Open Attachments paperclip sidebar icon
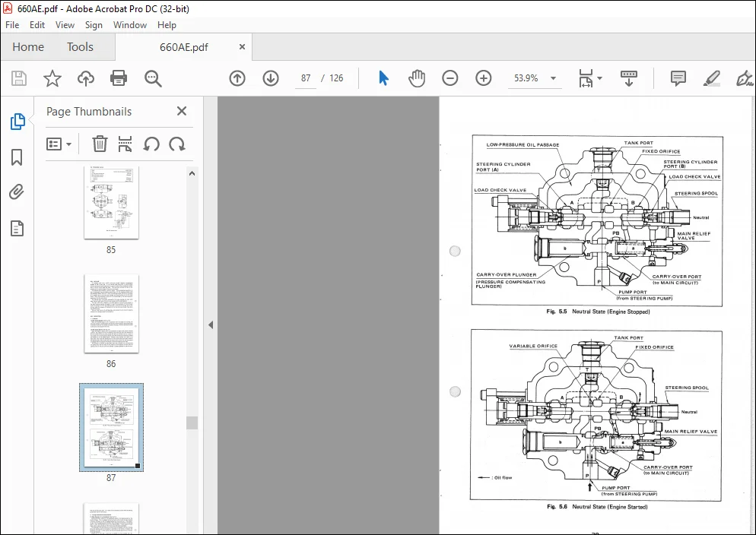756x535 pixels. coord(17,192)
